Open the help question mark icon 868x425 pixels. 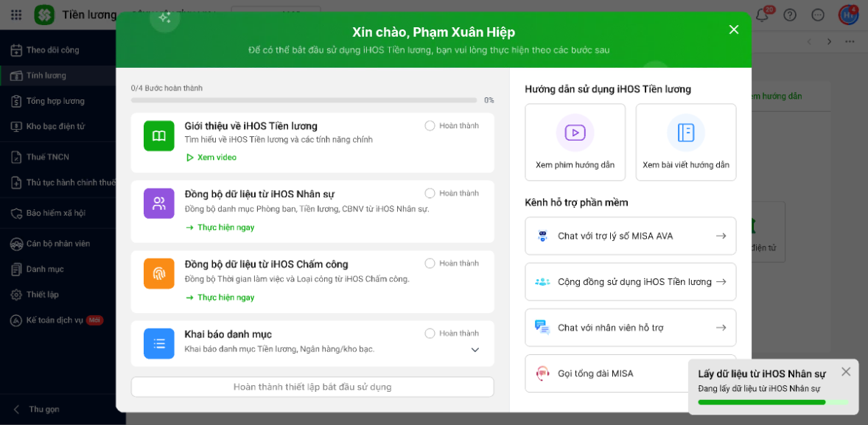tap(790, 15)
